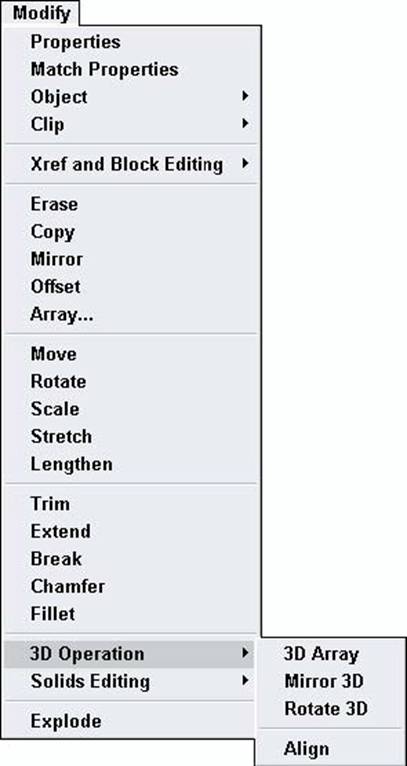Viewport: 407px width, 766px height.
Task: Pick the Lengthen menu item
Action: coord(130,464)
